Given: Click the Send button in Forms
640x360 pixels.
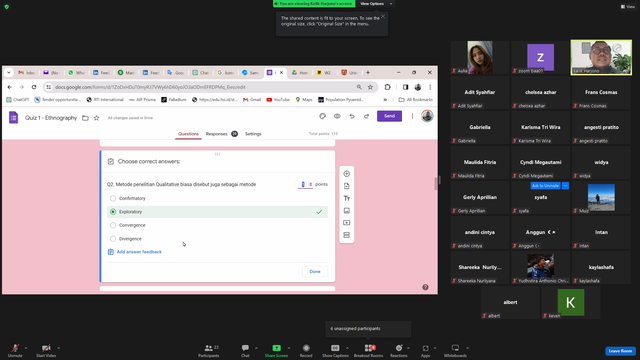Looking at the screenshot, I should click(x=389, y=116).
